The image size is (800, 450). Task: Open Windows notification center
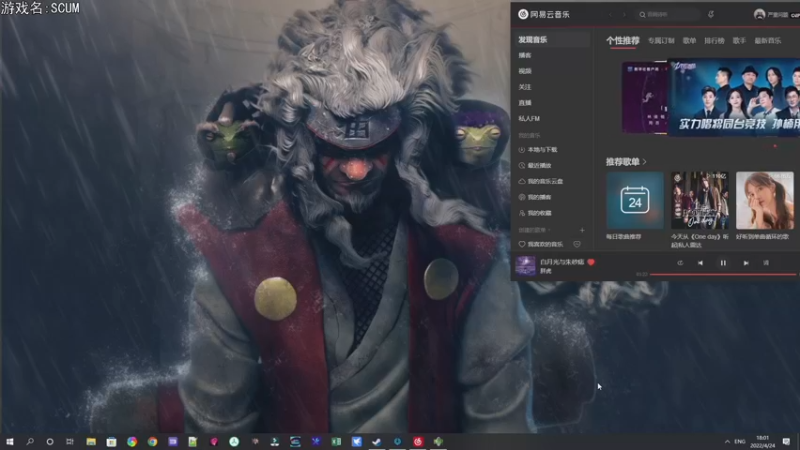pos(786,441)
